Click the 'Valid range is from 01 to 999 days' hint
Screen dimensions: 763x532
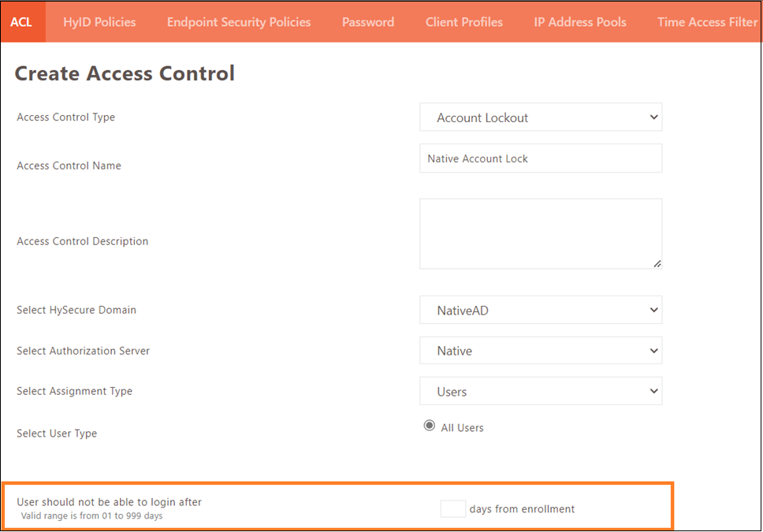(92, 516)
